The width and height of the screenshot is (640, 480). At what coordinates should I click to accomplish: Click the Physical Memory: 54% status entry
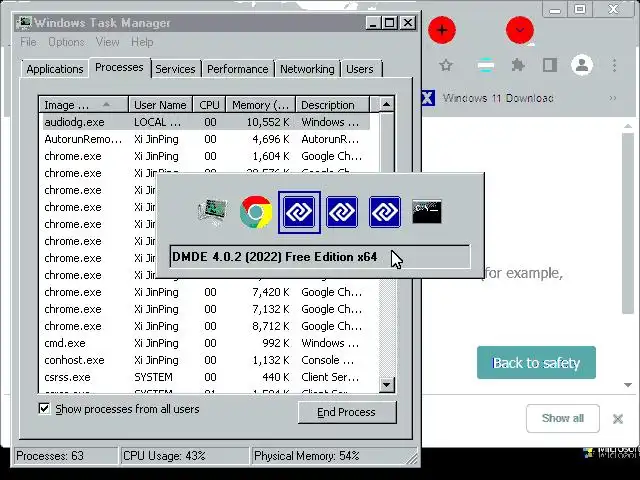334,456
